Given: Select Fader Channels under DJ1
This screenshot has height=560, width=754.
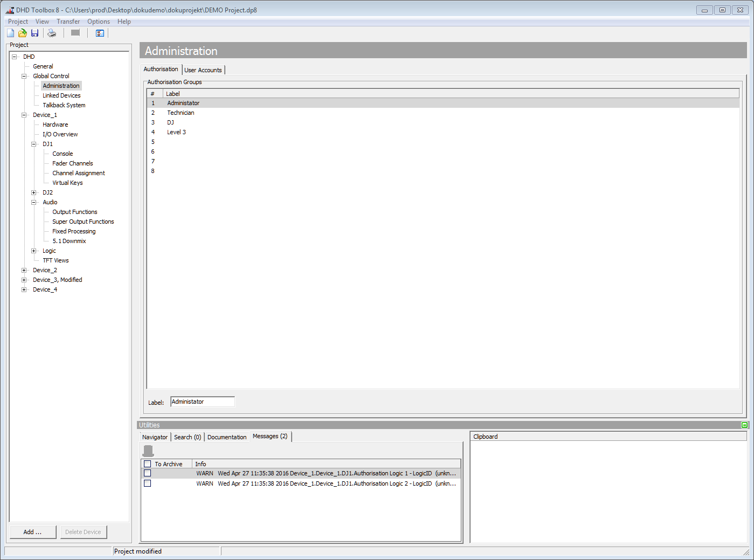Looking at the screenshot, I should 72,163.
